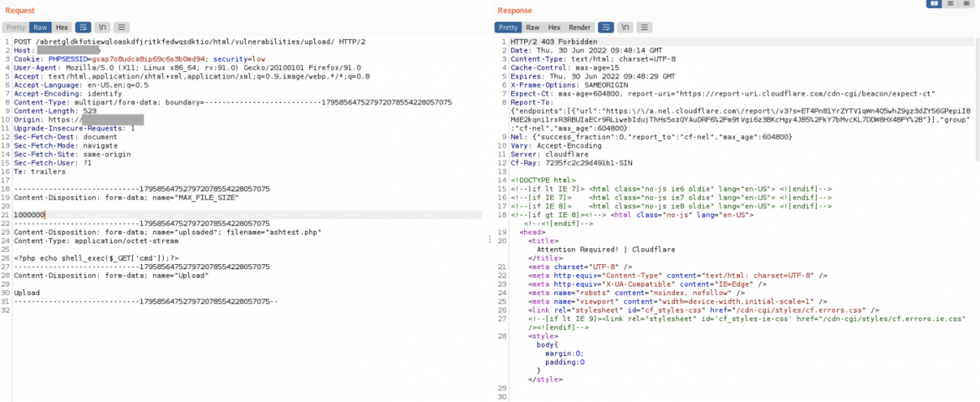Click the Sec-Fetch-Site: same-origin header
980x402 pixels.
(70, 154)
